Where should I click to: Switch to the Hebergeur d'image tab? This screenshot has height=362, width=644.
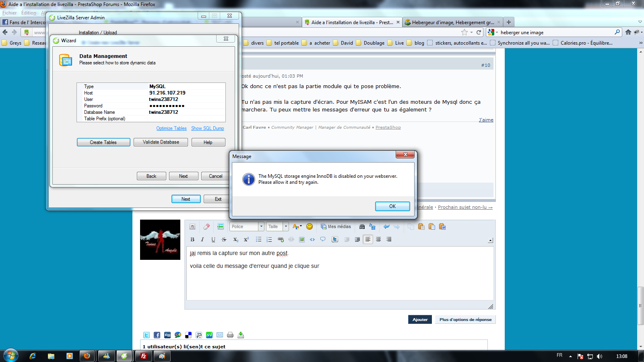pos(453,23)
